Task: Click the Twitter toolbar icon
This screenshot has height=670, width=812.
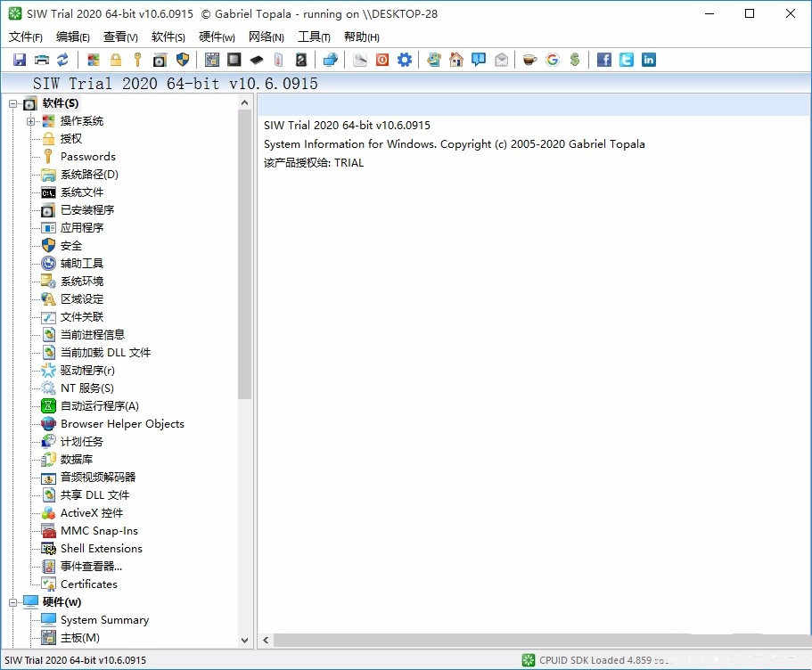Action: 626,60
